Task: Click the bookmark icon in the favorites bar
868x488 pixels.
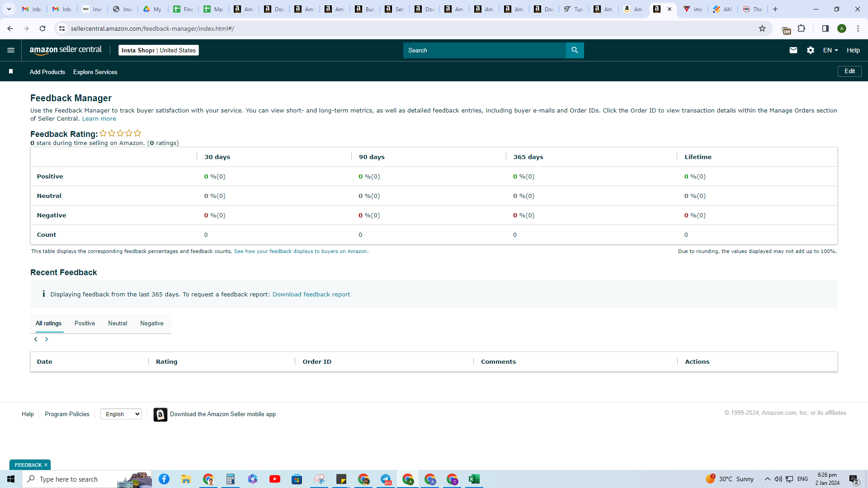Action: click(x=11, y=71)
